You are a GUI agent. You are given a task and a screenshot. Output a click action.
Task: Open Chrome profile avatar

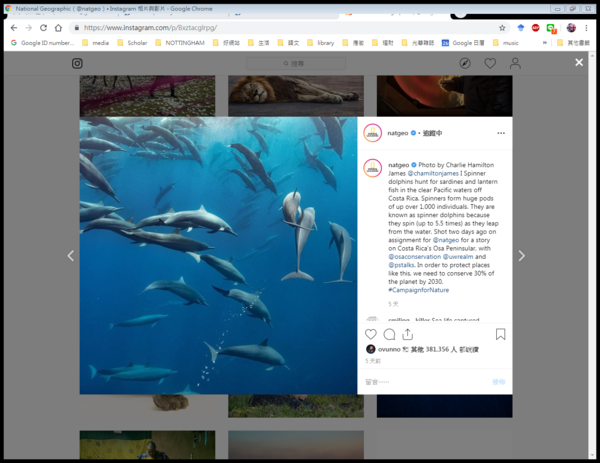571,28
